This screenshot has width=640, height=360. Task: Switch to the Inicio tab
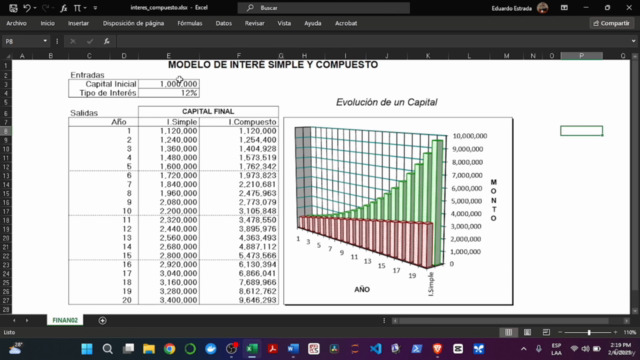click(x=47, y=23)
